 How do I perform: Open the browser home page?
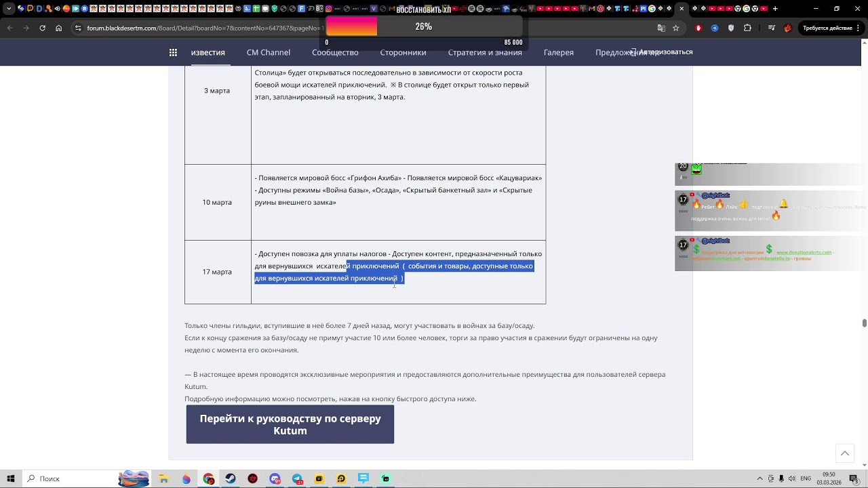coord(58,28)
